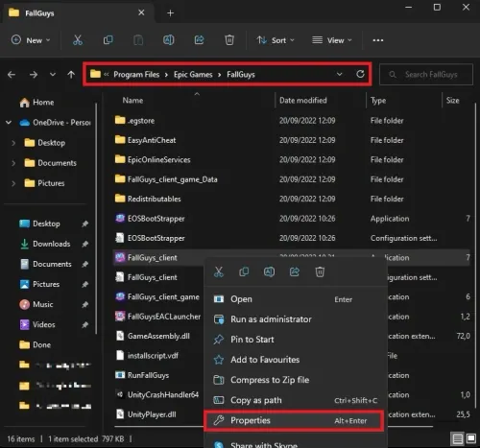
Task: Click the refresh icon in the address bar
Action: (360, 74)
